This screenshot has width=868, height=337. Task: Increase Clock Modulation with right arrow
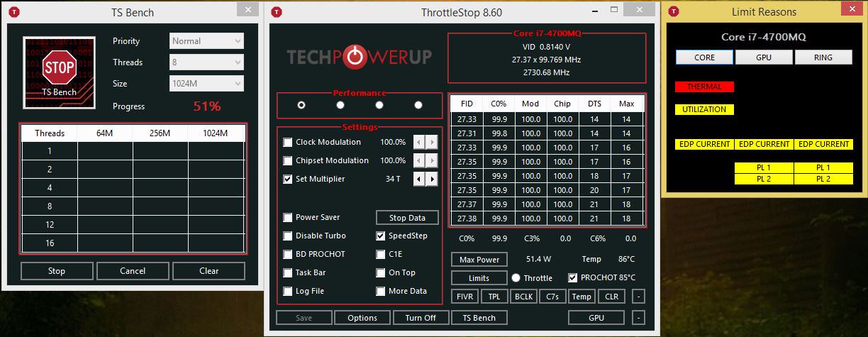pos(432,142)
